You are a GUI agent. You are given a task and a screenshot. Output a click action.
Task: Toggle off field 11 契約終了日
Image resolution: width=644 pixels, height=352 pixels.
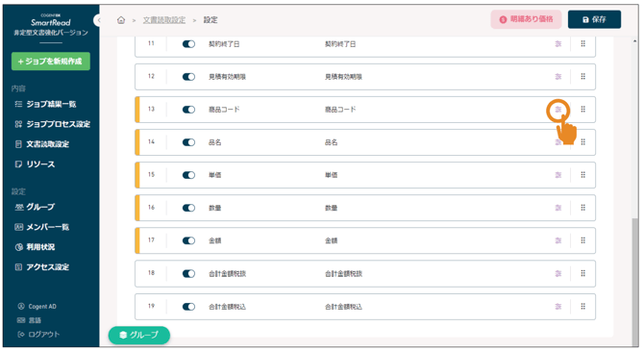click(188, 44)
